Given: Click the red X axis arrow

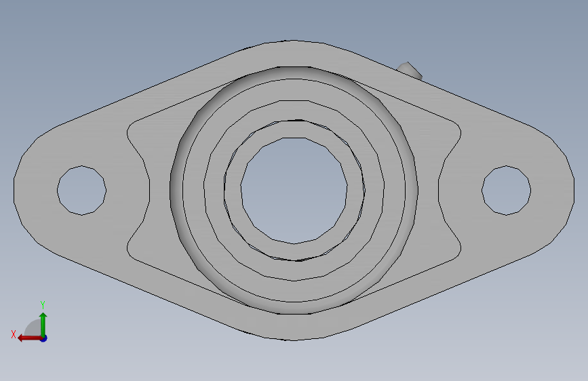Looking at the screenshot, I should 30,338.
